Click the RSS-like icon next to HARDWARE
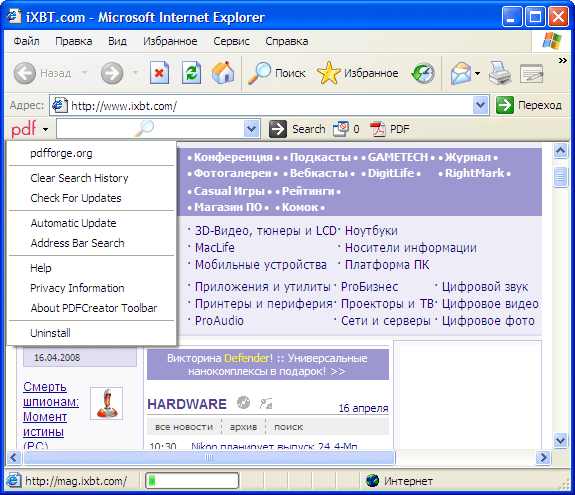This screenshot has width=575, height=495. click(x=266, y=404)
